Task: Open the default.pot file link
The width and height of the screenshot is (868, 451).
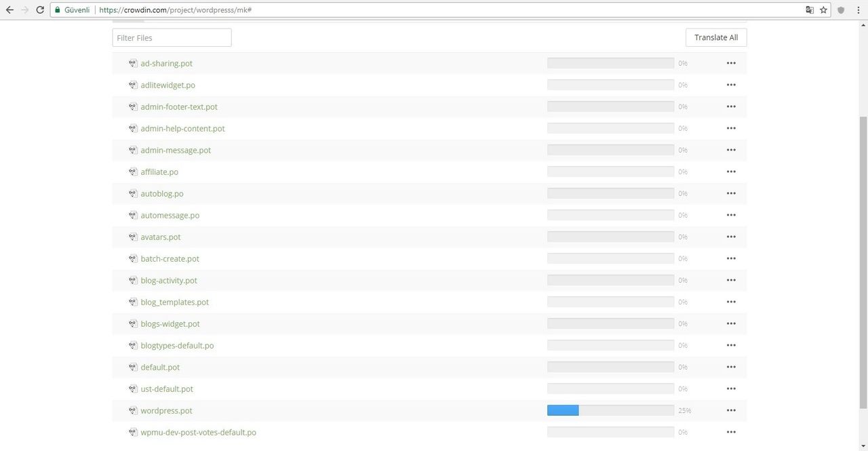Action: point(160,367)
